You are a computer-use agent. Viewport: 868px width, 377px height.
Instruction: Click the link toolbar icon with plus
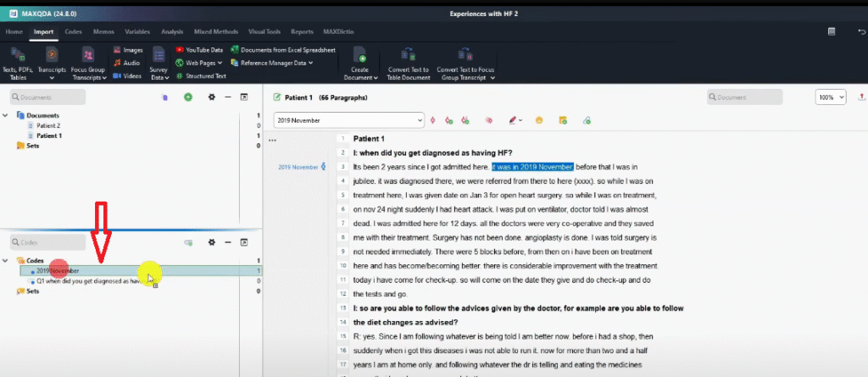tap(587, 120)
